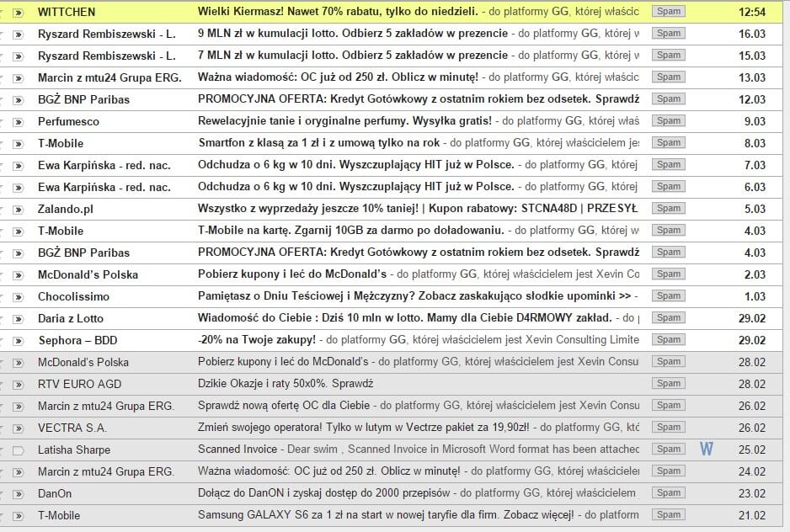Click the 12:54 timestamp on WITTCHEN row
This screenshot has height=532, width=790.
pyautogui.click(x=752, y=12)
